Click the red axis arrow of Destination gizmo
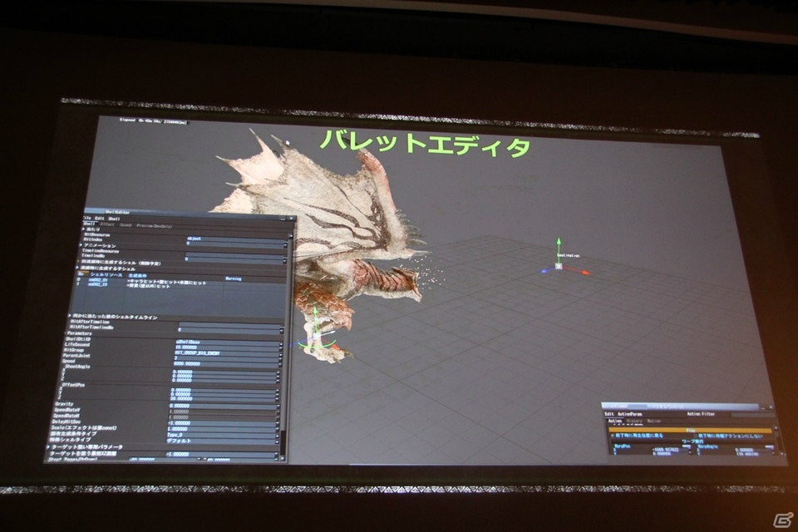Image resolution: width=798 pixels, height=532 pixels. click(x=584, y=273)
